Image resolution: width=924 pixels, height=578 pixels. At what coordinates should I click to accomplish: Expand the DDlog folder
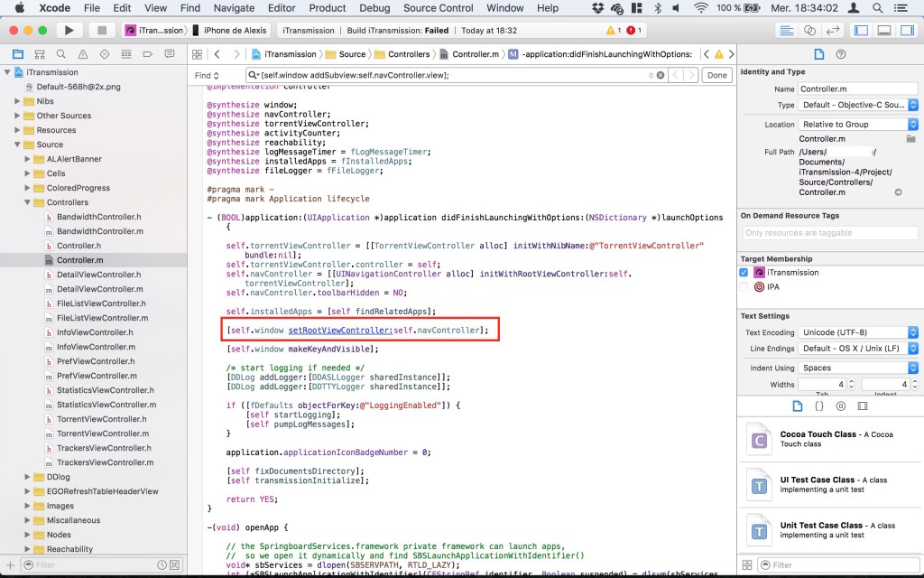[x=28, y=477]
